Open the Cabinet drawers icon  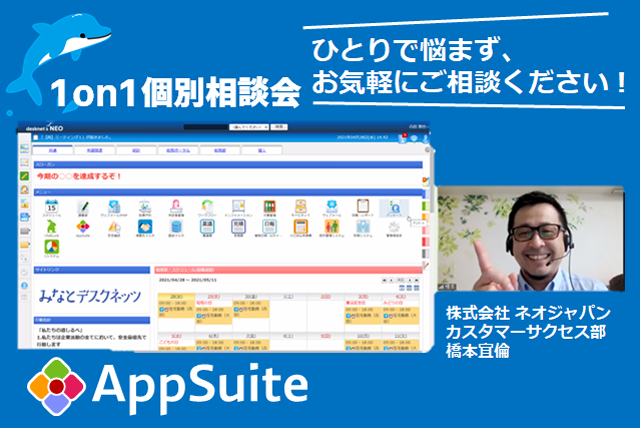301,206
